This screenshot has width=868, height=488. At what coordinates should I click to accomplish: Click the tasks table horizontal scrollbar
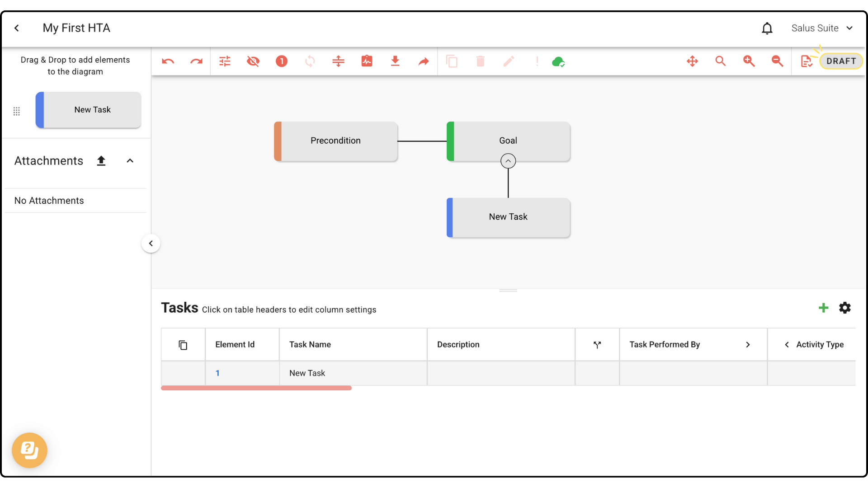(x=256, y=388)
